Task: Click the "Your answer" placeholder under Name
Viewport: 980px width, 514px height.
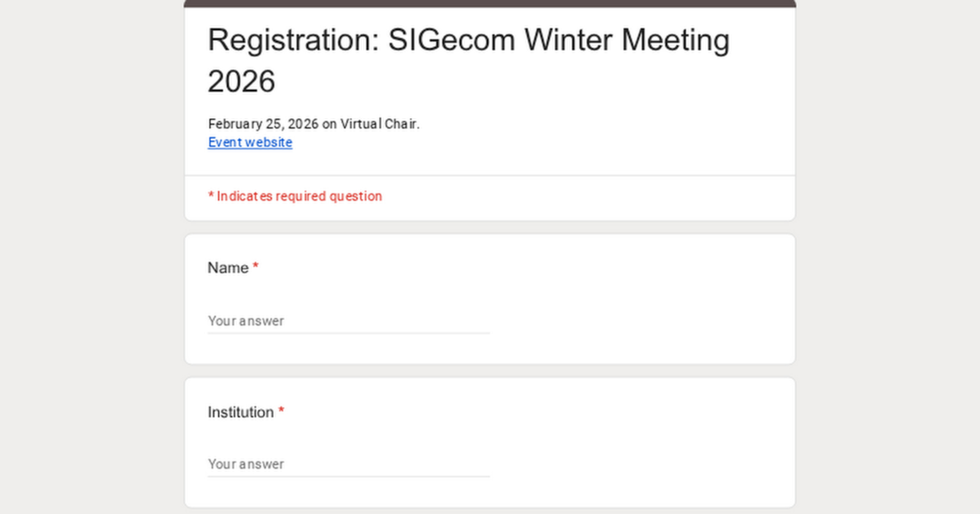Action: click(x=246, y=321)
